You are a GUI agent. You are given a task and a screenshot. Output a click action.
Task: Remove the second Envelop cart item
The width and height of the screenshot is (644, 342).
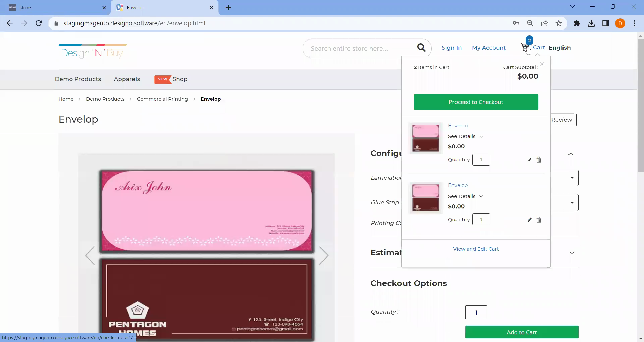coord(539,220)
